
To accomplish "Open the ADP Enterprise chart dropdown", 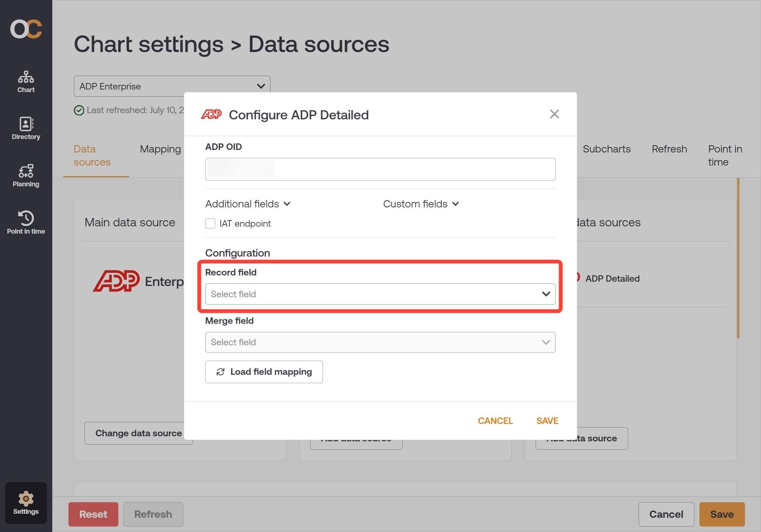I will (x=172, y=86).
